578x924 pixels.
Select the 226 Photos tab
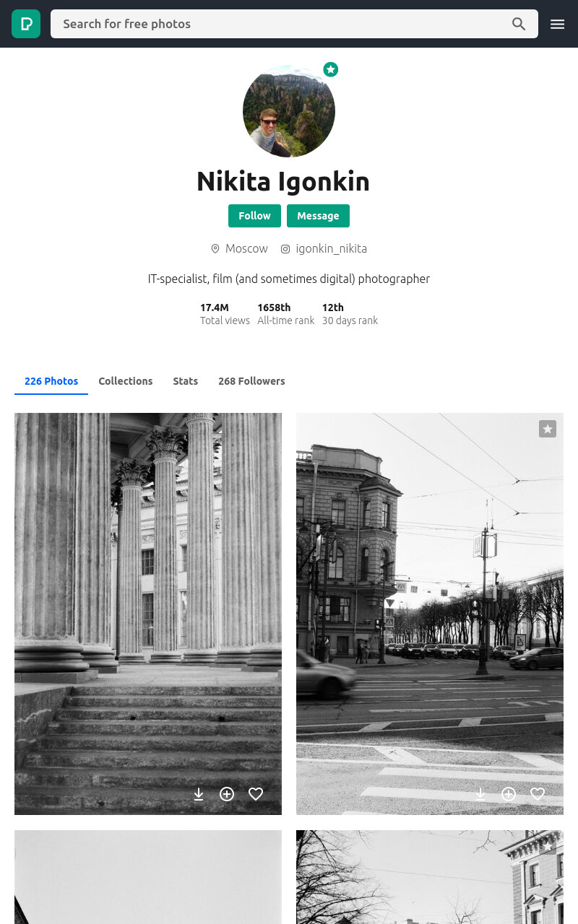click(51, 381)
